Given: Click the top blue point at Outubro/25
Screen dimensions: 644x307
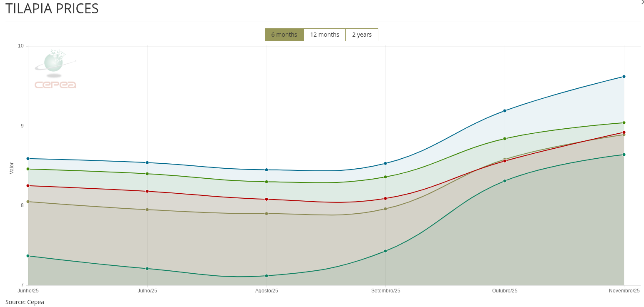Looking at the screenshot, I should pyautogui.click(x=505, y=111).
